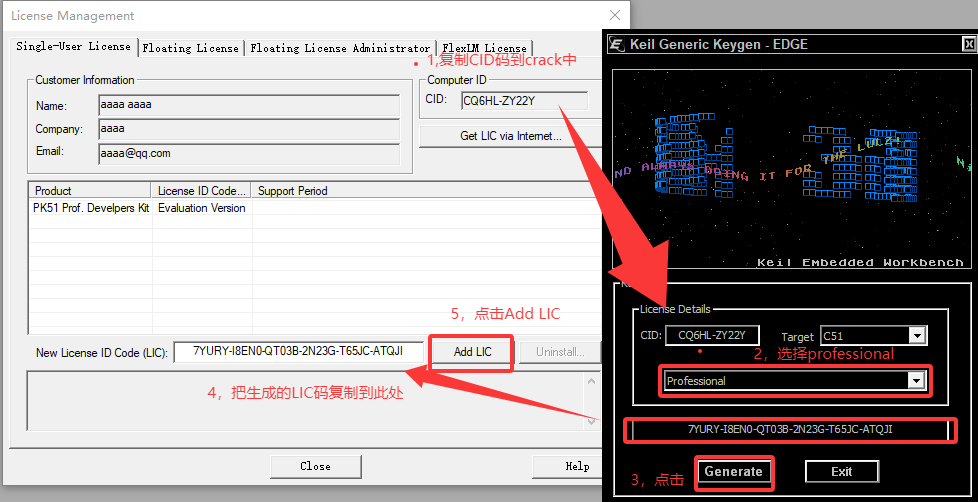
Task: Click the Name field in Customer Information
Action: 249,105
